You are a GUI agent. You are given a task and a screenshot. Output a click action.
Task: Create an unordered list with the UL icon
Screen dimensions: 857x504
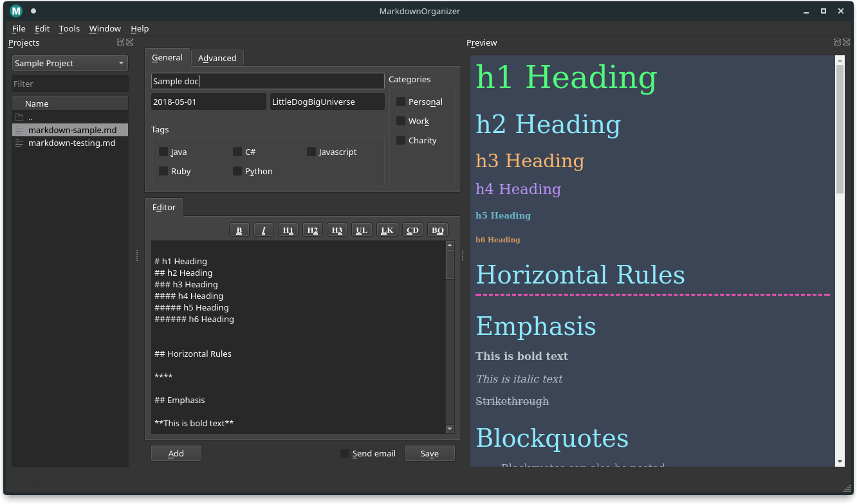(x=361, y=230)
